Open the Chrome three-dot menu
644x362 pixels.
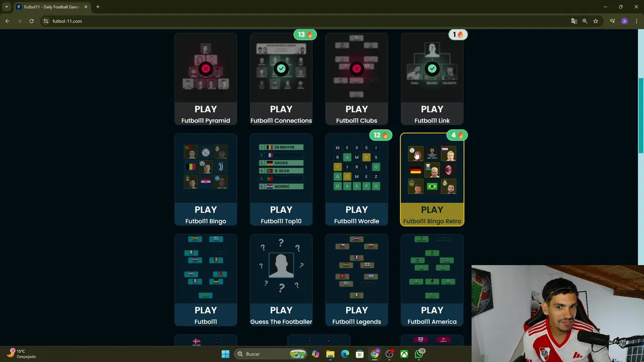(636, 21)
